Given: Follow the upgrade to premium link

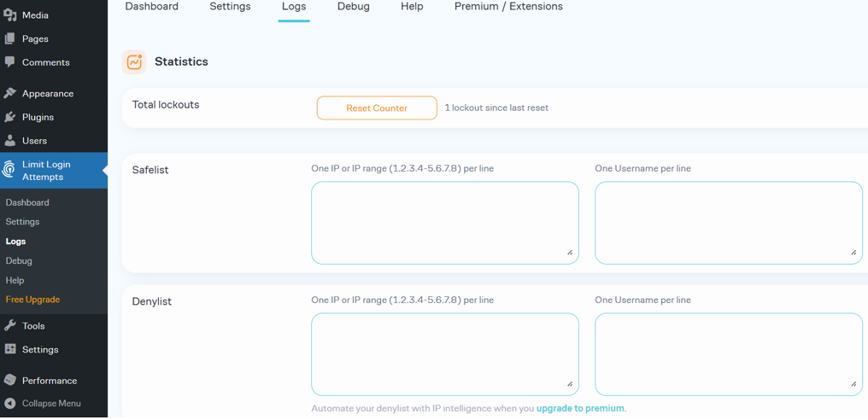Looking at the screenshot, I should [x=580, y=408].
